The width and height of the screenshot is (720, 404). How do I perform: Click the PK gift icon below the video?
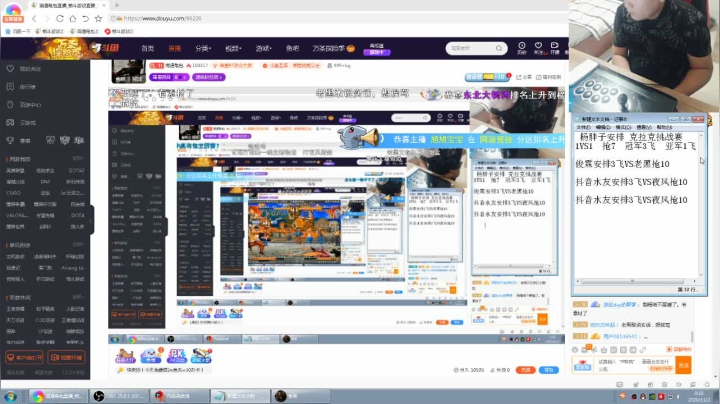click(176, 356)
